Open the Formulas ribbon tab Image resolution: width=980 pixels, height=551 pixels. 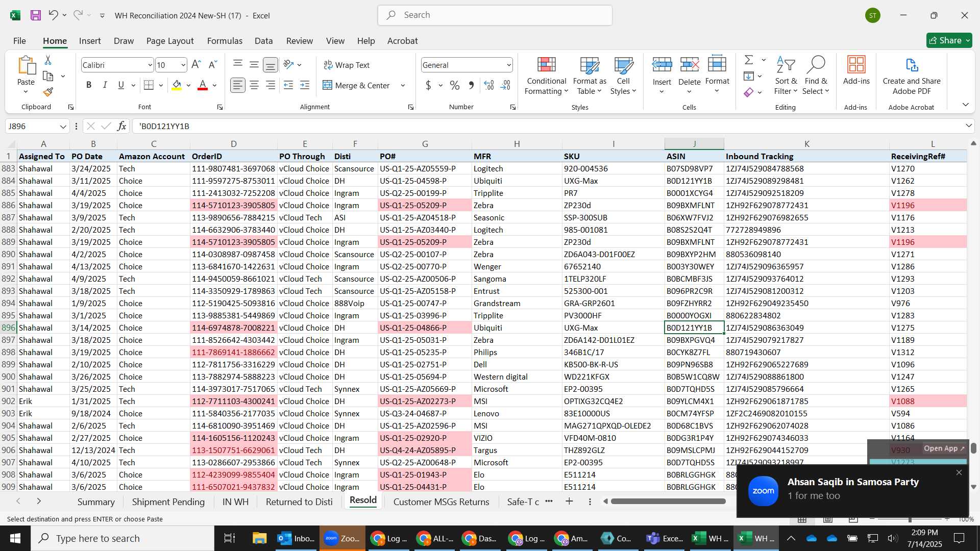click(225, 41)
